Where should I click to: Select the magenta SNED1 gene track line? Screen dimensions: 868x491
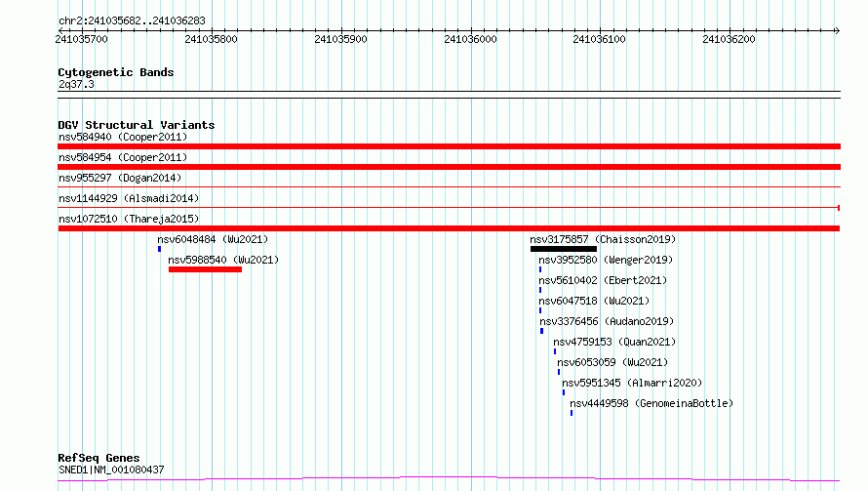tap(449, 479)
